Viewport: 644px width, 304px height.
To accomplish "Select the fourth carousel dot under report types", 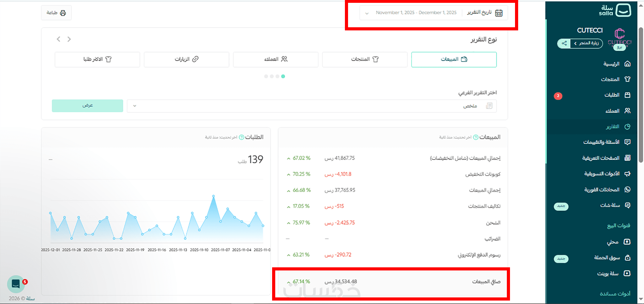I will [266, 76].
